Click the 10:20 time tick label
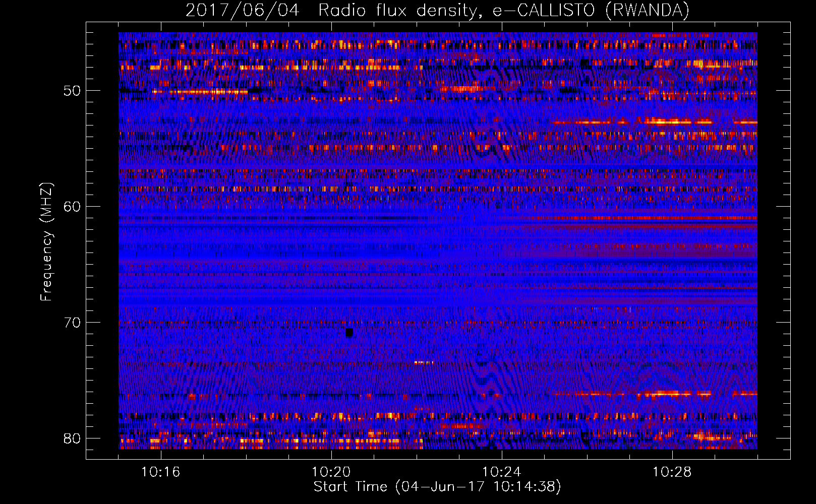 (331, 472)
